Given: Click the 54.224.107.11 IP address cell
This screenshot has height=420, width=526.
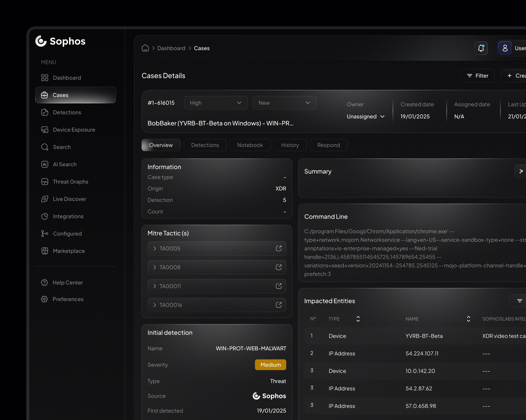Looking at the screenshot, I should pos(422,354).
